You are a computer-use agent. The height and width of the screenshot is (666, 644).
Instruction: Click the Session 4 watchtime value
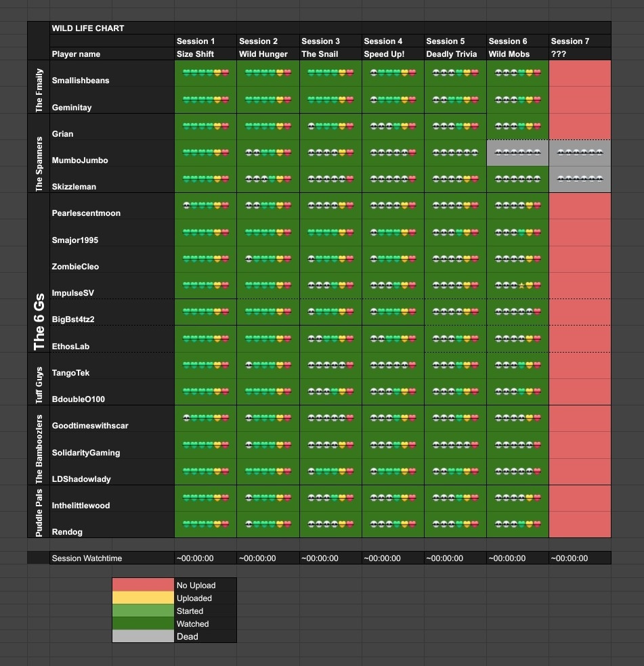(393, 558)
